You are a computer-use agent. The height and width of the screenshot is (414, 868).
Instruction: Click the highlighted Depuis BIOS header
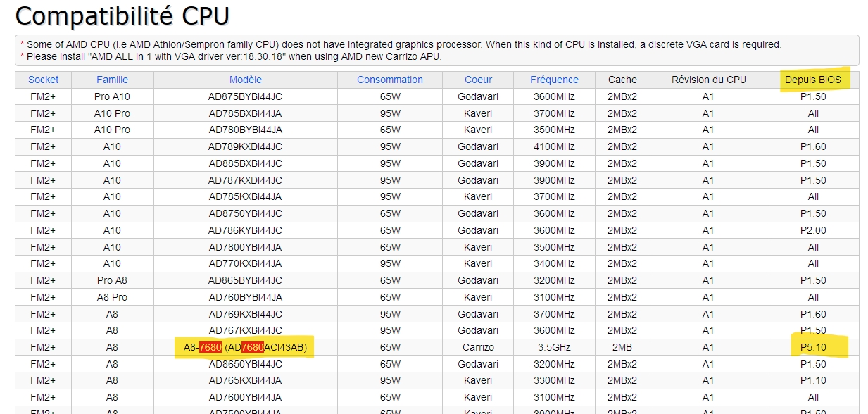(x=813, y=80)
